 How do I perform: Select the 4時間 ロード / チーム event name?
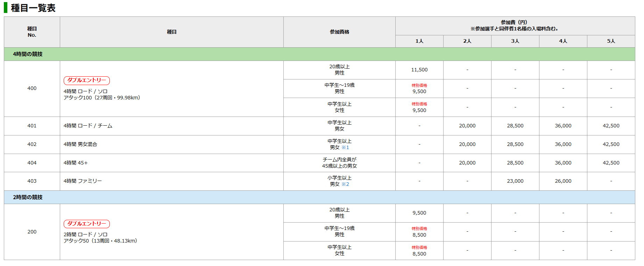(88, 126)
